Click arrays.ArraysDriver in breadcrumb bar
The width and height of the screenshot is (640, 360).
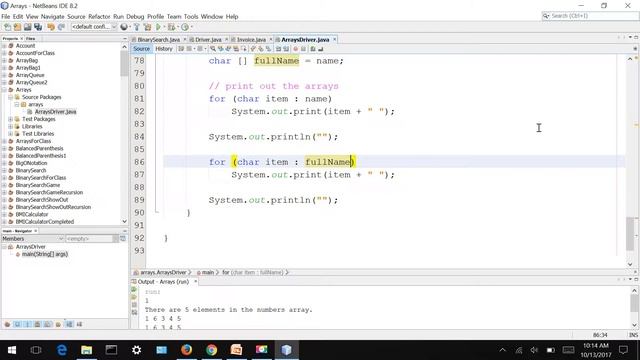coord(163,272)
